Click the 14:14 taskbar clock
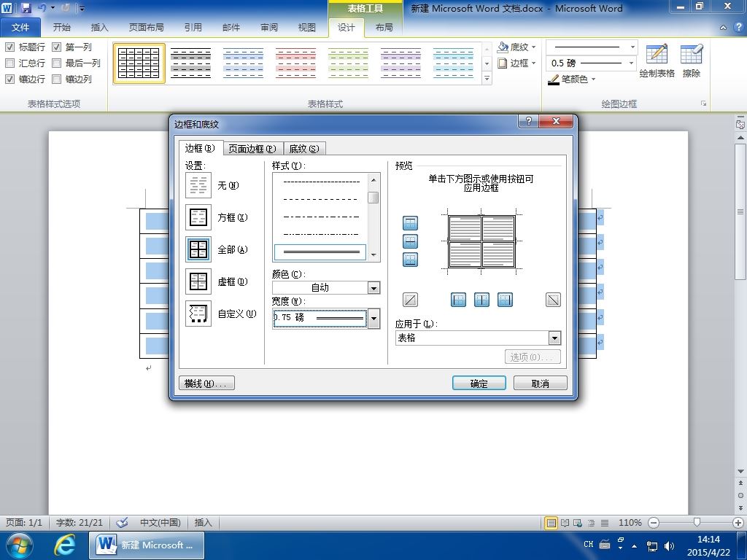747x560 pixels. click(x=708, y=540)
